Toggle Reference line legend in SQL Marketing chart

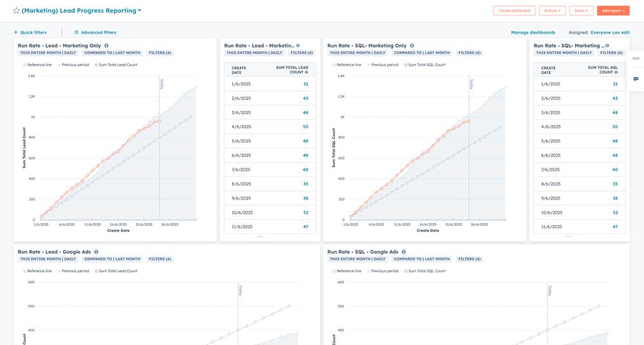tap(347, 64)
